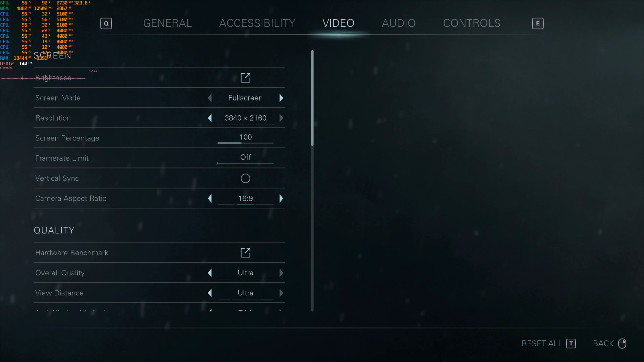This screenshot has height=362, width=644.
Task: Expand Resolution options left arrow
Action: (x=210, y=118)
